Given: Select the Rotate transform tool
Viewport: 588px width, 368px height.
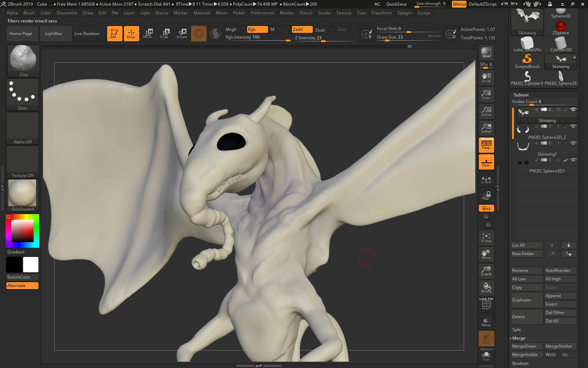Looking at the screenshot, I should tap(182, 34).
